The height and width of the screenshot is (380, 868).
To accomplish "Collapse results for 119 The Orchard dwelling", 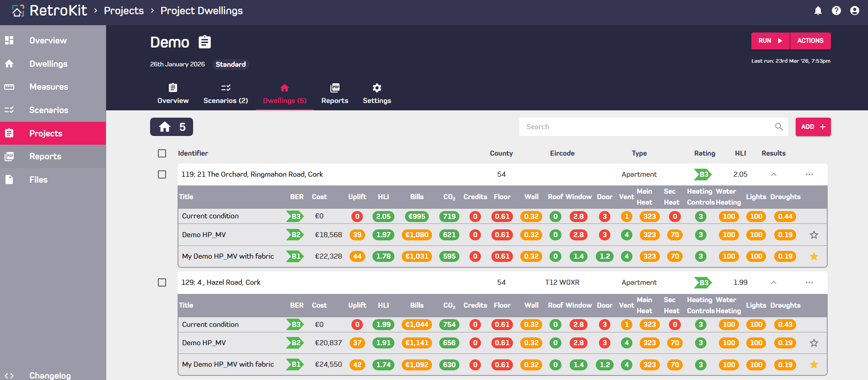I will [x=774, y=174].
